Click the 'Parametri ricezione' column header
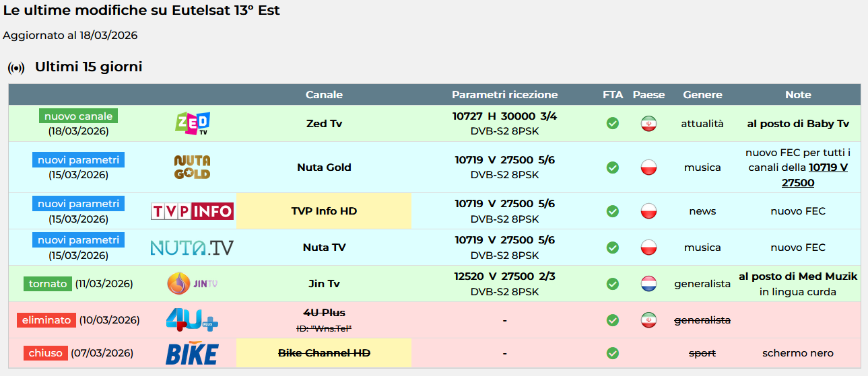Screen dimensions: 868x376 coord(504,95)
